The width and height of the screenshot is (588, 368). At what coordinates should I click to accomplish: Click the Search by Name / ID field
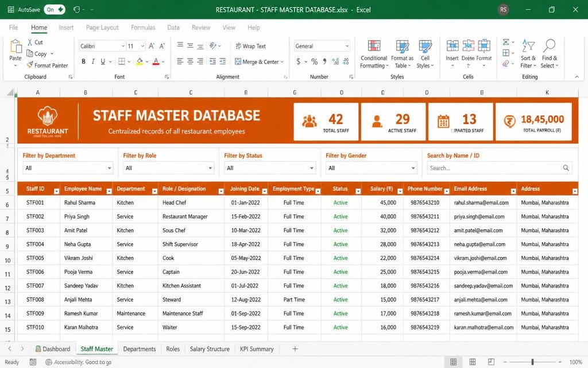tap(500, 168)
